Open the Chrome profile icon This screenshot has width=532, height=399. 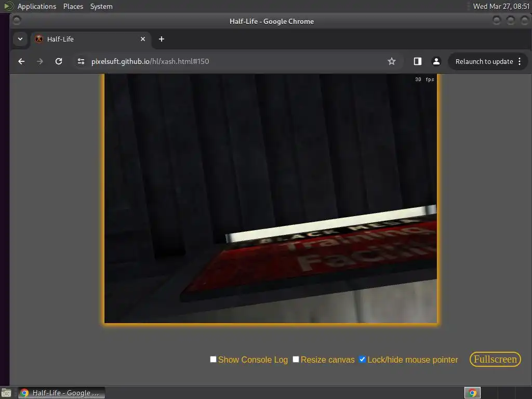pos(436,61)
